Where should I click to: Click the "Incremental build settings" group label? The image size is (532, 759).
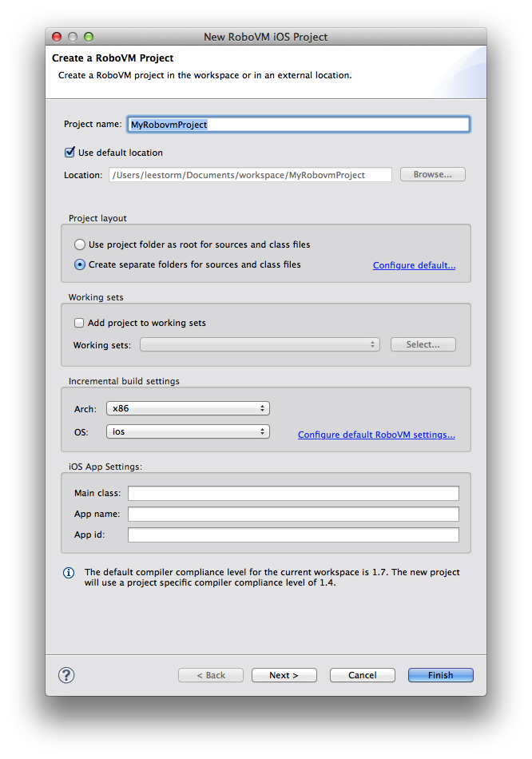click(x=124, y=381)
